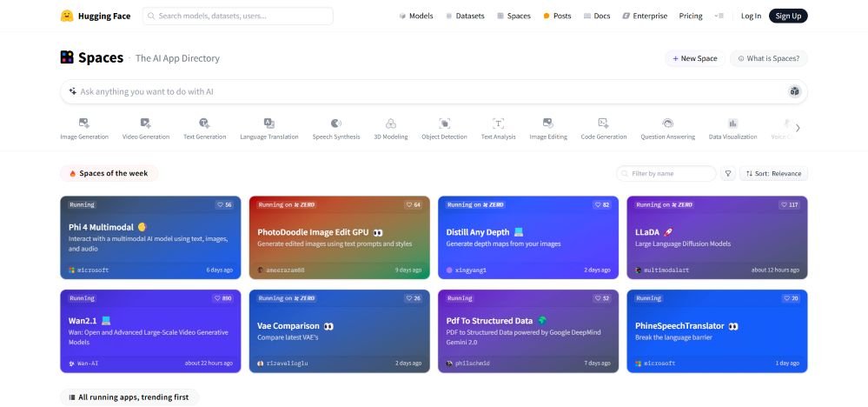The image size is (868, 407).
Task: Open the Text Generation category icon
Action: (x=204, y=123)
